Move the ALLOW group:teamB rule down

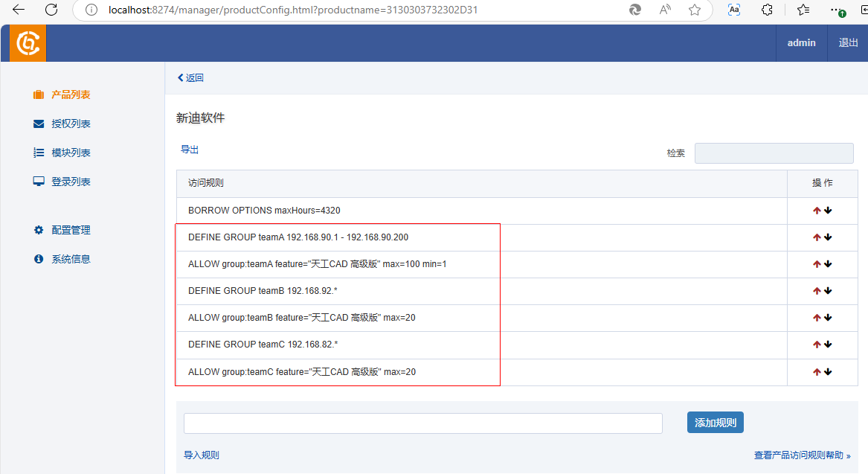[828, 318]
